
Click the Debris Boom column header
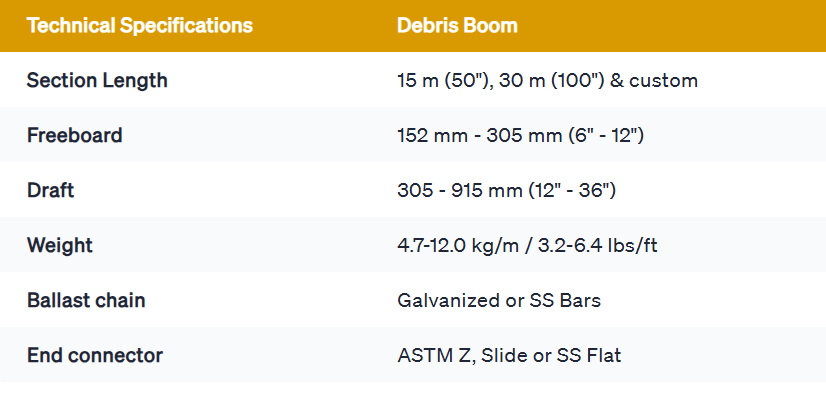click(456, 25)
